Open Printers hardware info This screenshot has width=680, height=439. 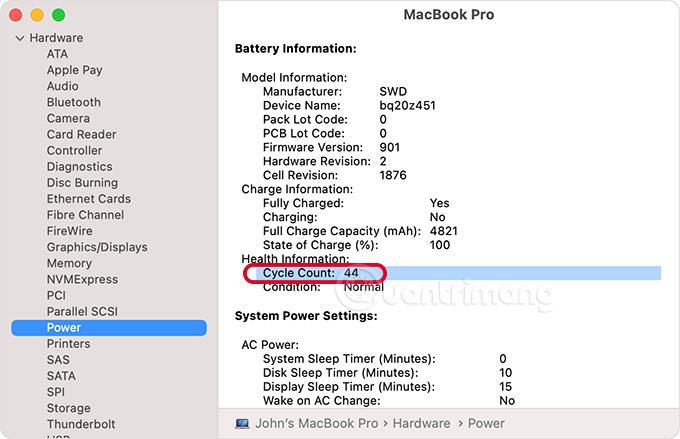(x=68, y=344)
